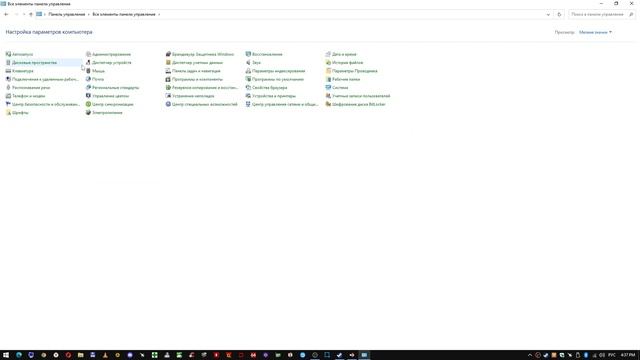Open the Программы и компоненты icon
Screen dimensions: 640x360
point(168,79)
